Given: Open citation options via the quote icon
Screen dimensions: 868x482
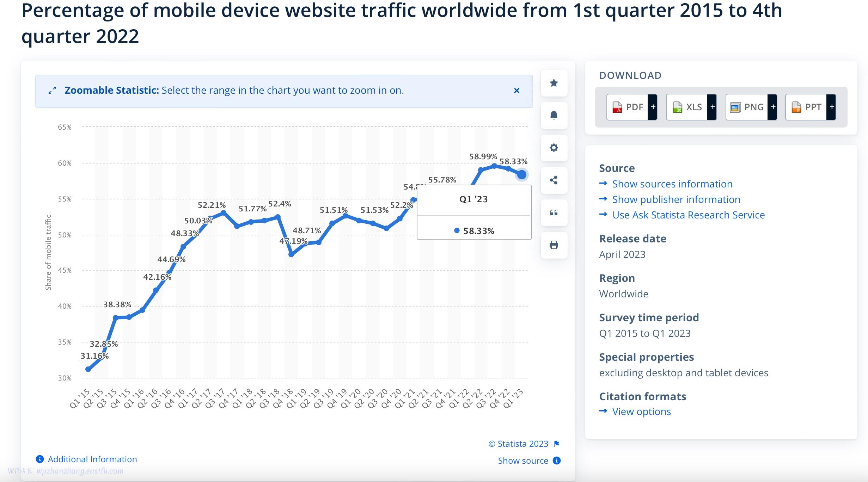Looking at the screenshot, I should pyautogui.click(x=554, y=212).
